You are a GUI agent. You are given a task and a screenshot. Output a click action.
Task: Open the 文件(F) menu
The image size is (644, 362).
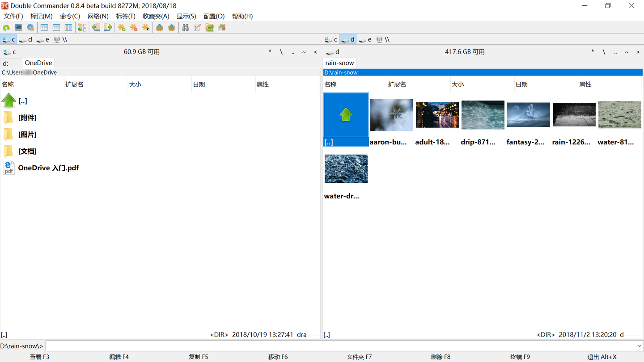click(x=13, y=16)
